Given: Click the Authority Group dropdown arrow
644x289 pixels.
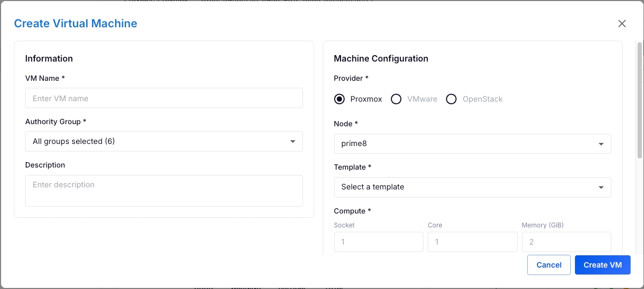Looking at the screenshot, I should 292,141.
